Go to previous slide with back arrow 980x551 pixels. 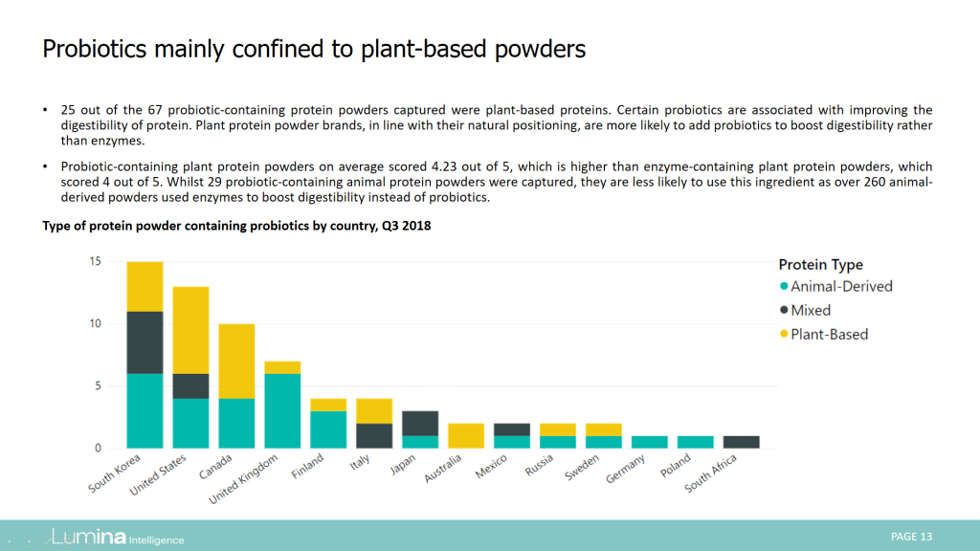(x=10, y=541)
